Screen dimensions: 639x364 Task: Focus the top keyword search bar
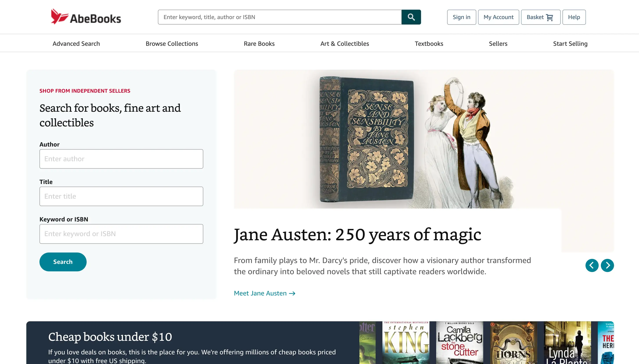pos(280,17)
